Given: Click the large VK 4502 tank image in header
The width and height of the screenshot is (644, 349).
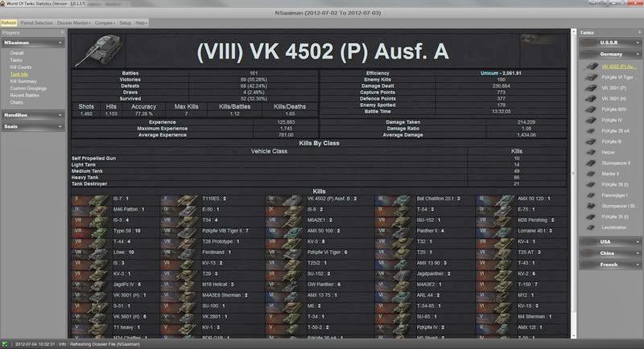Looking at the screenshot, I should coord(99,51).
